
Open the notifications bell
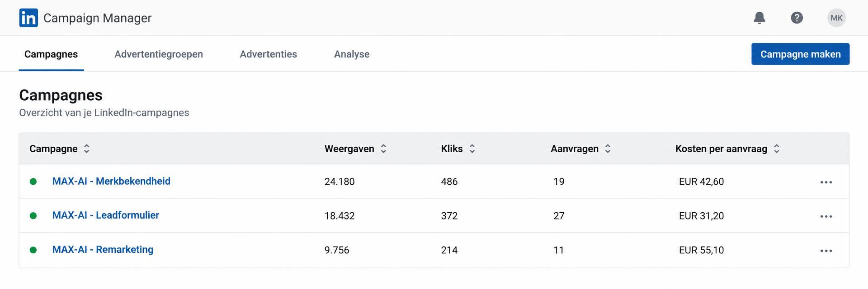pyautogui.click(x=759, y=18)
